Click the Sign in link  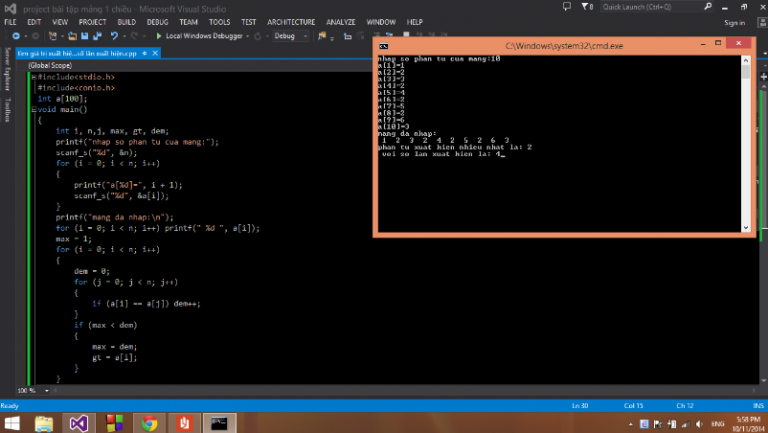coord(734,22)
